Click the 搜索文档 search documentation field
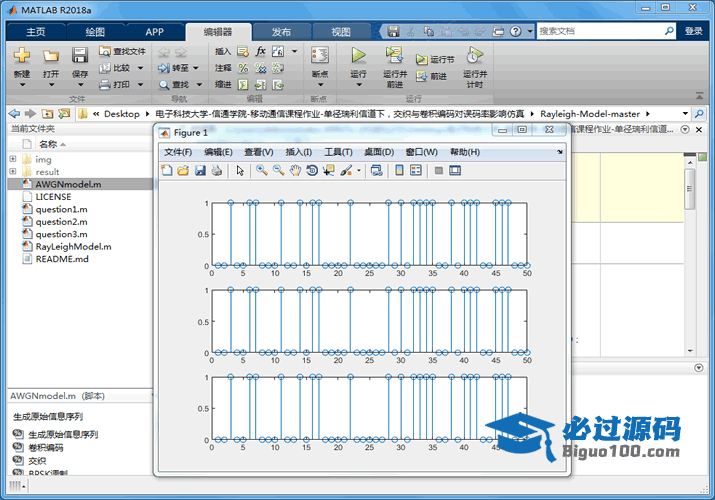 [600, 31]
